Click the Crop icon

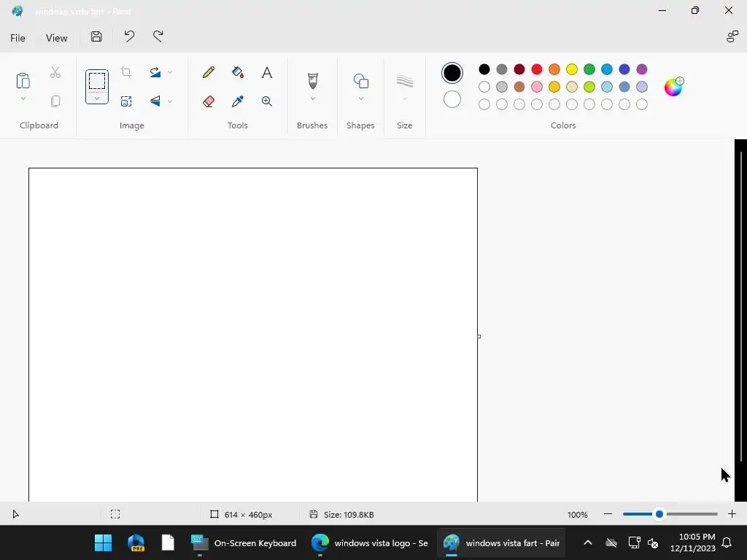point(126,72)
